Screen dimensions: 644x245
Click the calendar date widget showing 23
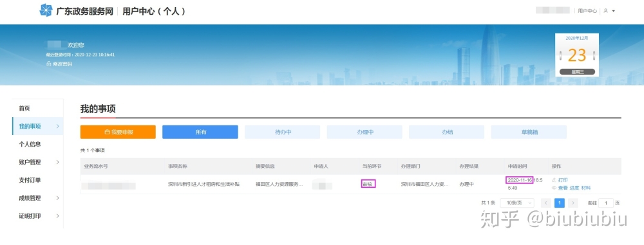577,55
